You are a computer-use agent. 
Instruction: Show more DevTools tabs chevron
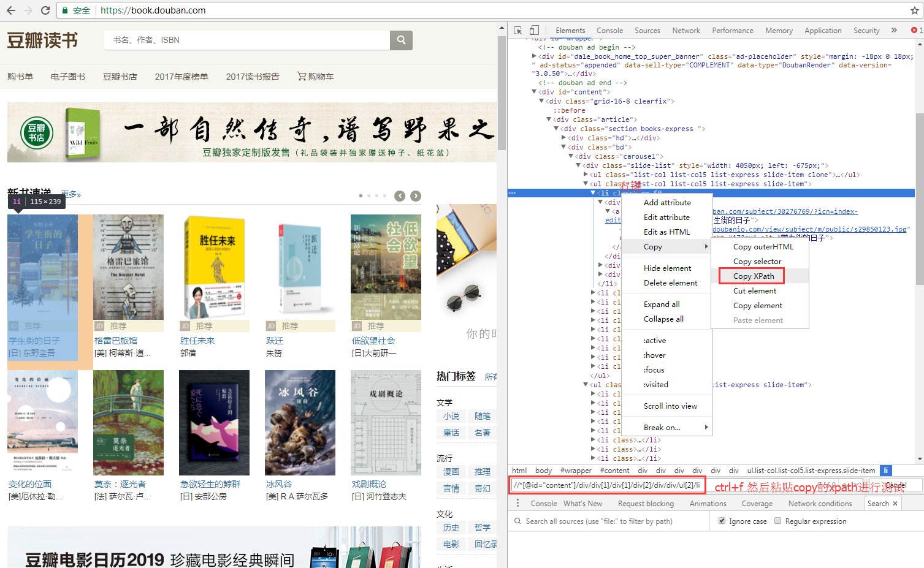tap(894, 30)
